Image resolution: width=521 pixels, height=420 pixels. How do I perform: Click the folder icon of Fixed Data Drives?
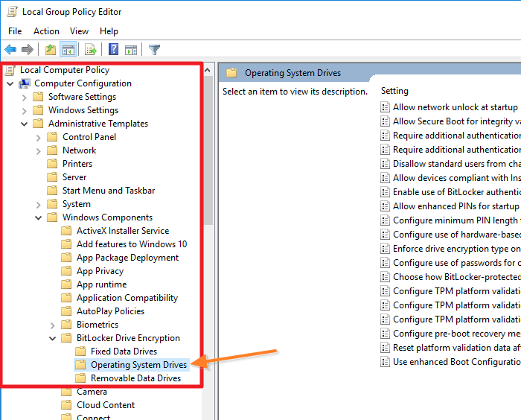click(80, 351)
